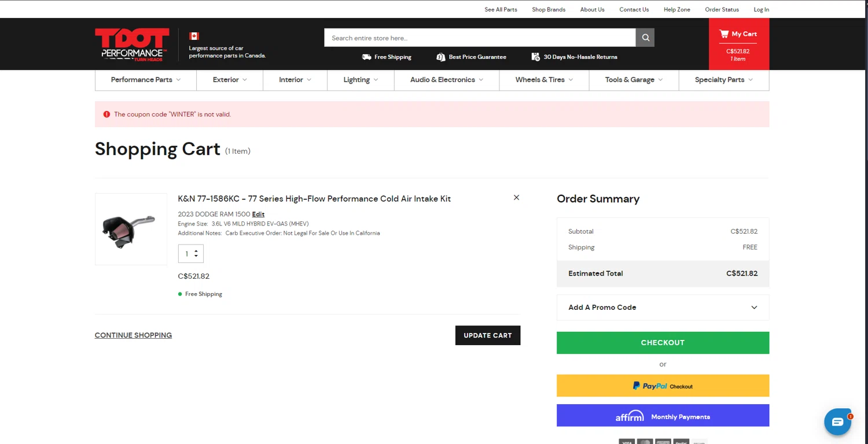Click the green Checkout button
The width and height of the screenshot is (868, 444).
click(x=663, y=343)
